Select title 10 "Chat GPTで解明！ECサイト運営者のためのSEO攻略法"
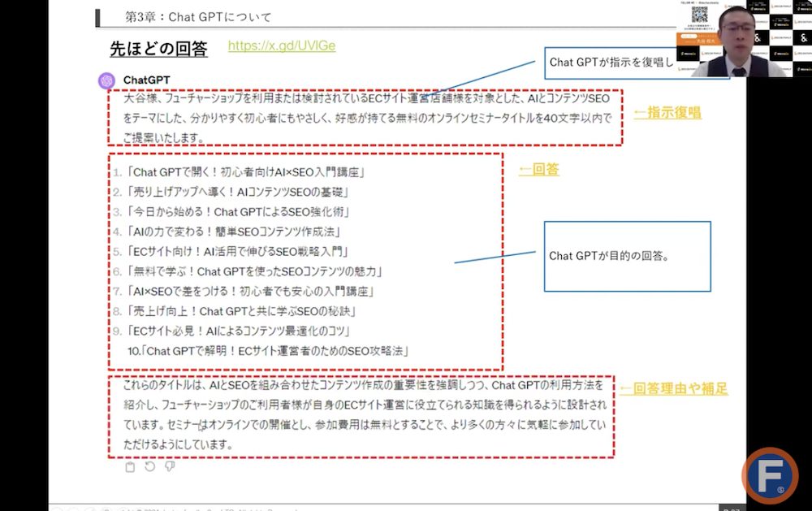812x511 pixels. pyautogui.click(x=268, y=352)
